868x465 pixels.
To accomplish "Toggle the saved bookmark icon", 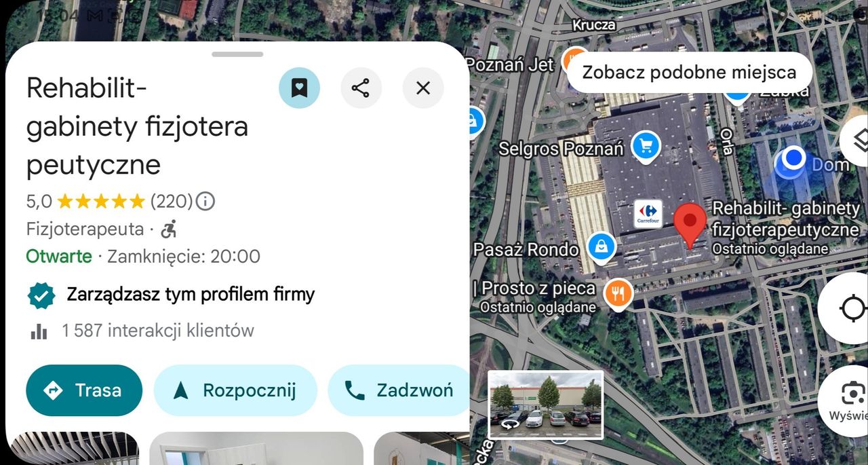I will 299,88.
